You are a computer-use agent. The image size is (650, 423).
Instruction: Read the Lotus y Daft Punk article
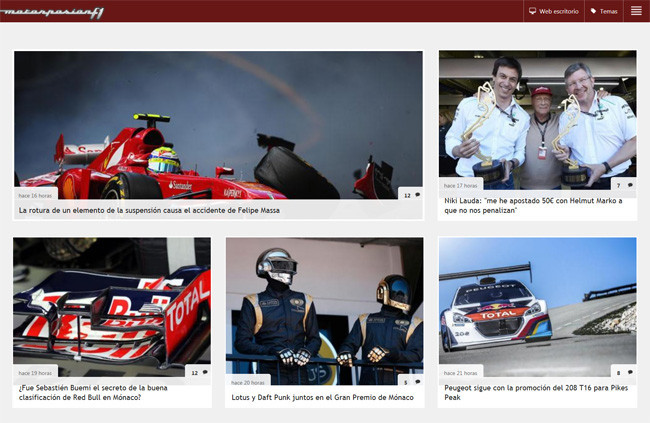323,397
